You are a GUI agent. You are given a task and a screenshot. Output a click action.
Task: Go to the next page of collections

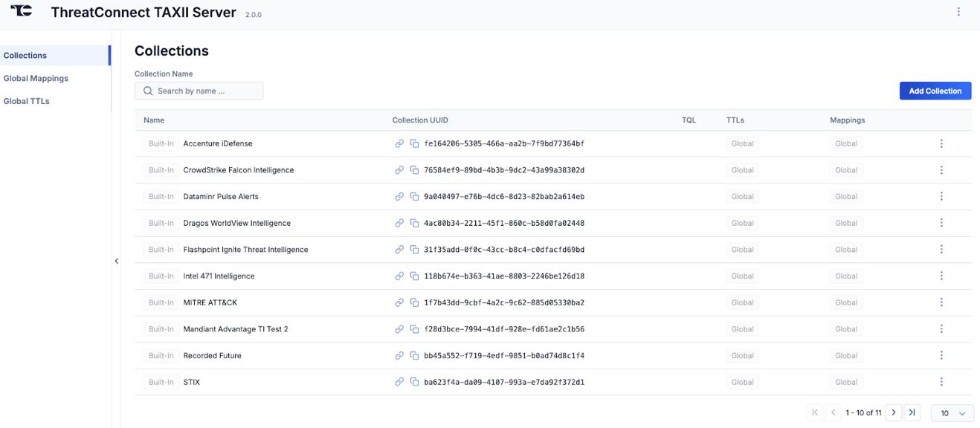pos(893,412)
